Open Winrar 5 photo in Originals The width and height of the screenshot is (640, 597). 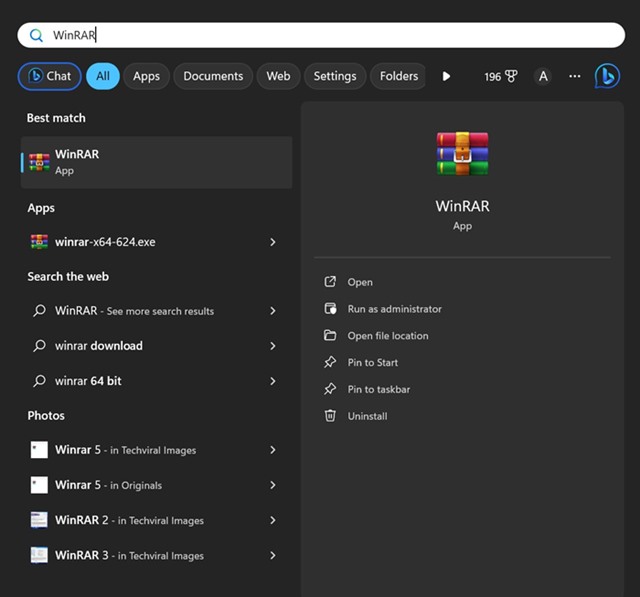click(x=156, y=485)
